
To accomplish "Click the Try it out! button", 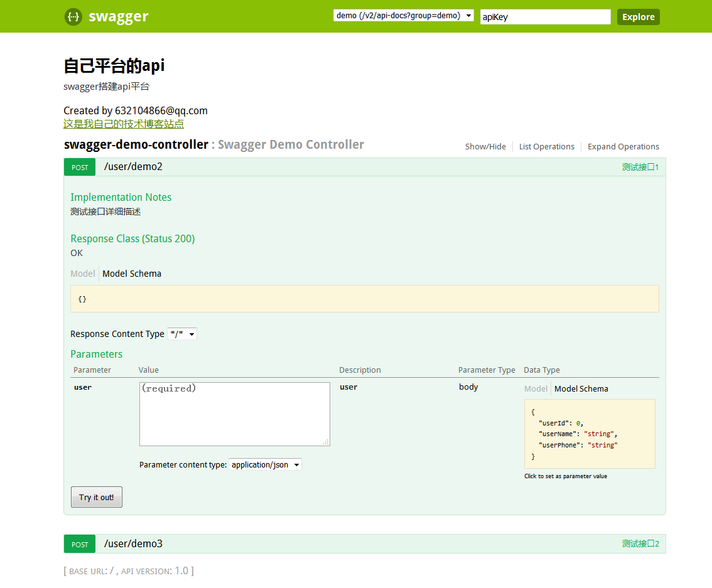I will pyautogui.click(x=96, y=497).
